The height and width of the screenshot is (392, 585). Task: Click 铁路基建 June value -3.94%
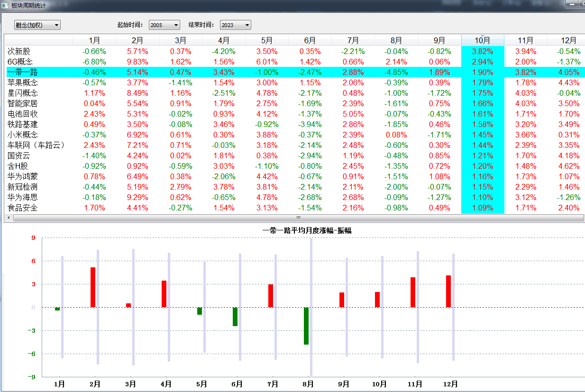coord(310,124)
